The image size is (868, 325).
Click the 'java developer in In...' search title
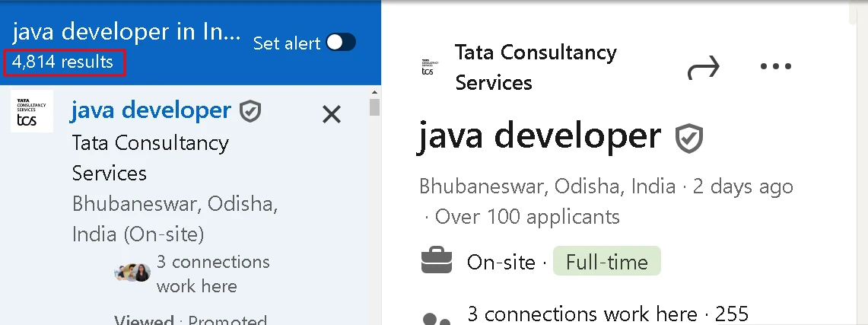[x=127, y=32]
